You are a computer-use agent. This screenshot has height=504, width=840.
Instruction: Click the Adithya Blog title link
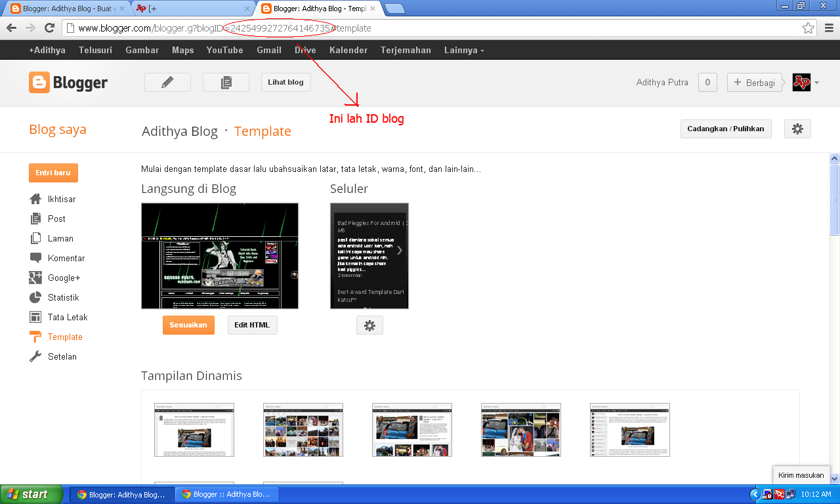(180, 131)
